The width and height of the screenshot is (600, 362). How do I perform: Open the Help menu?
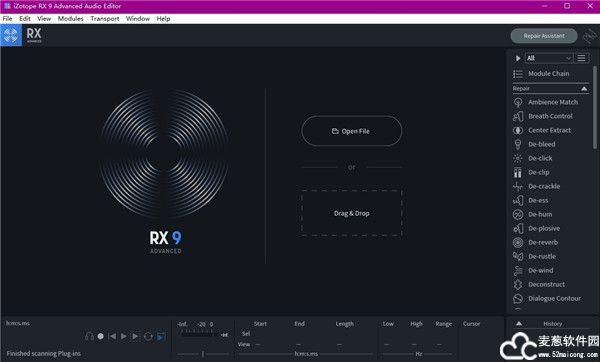[x=163, y=18]
